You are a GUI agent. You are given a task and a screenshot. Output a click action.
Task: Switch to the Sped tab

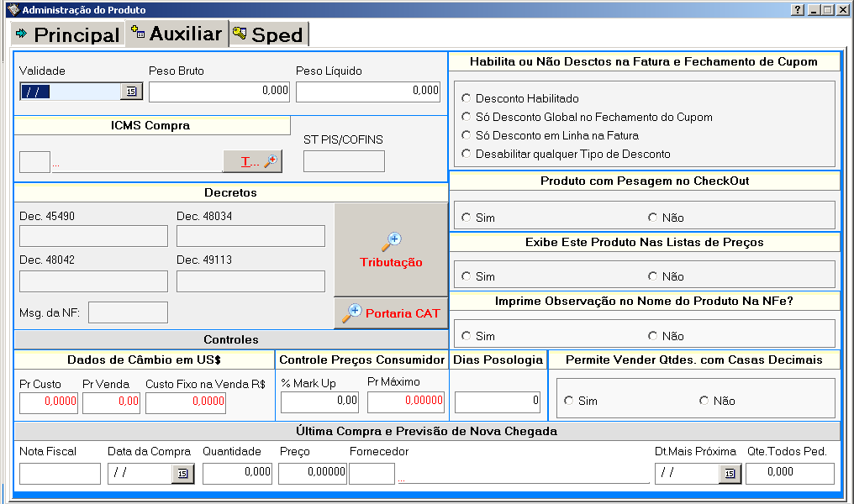(x=269, y=35)
